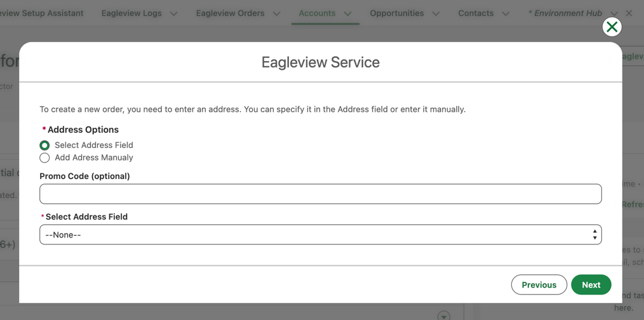This screenshot has height=320, width=644.
Task: Switch to the Opportunities tab
Action: point(396,13)
